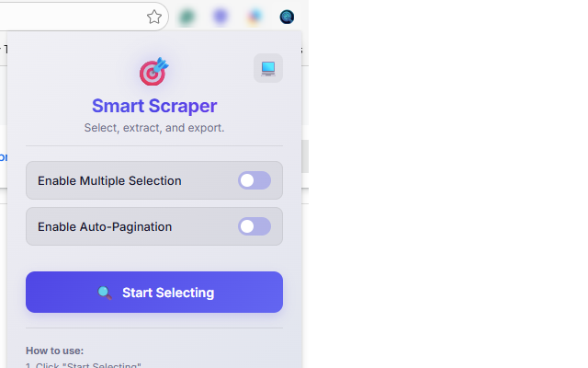Click the Smart Scraper title heading

pyautogui.click(x=154, y=106)
